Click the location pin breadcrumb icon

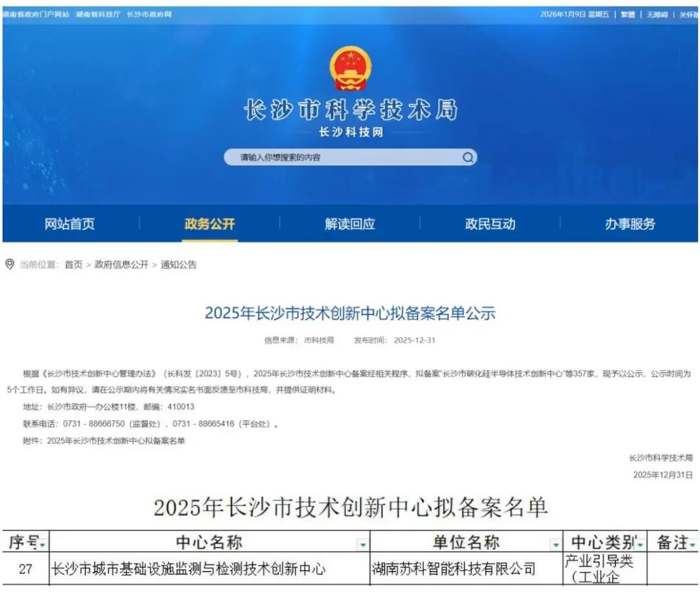tap(9, 265)
